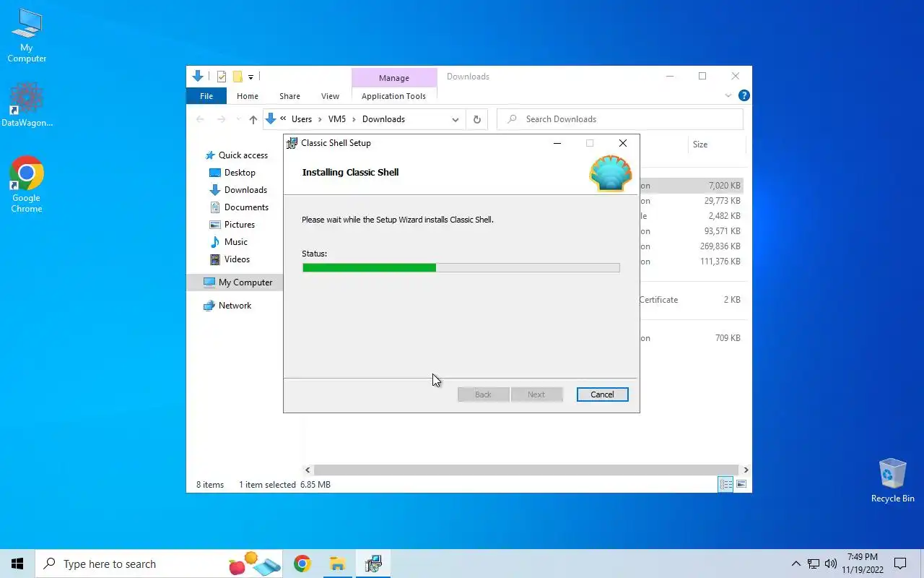The width and height of the screenshot is (924, 578).
Task: Switch to Large icons view in status bar
Action: point(741,484)
